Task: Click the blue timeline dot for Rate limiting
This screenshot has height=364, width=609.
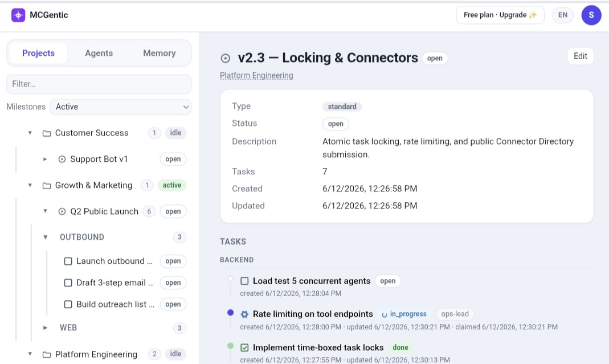Action: tap(230, 312)
